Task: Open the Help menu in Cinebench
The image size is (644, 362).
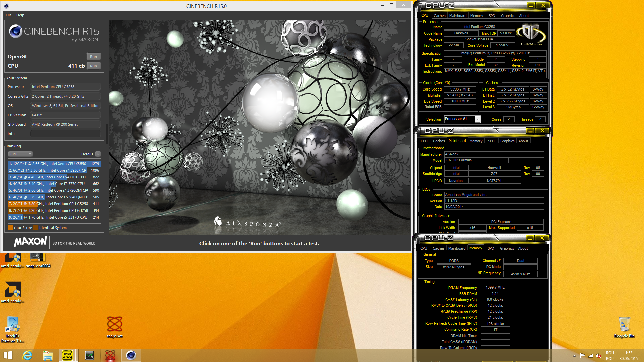Action: [20, 15]
